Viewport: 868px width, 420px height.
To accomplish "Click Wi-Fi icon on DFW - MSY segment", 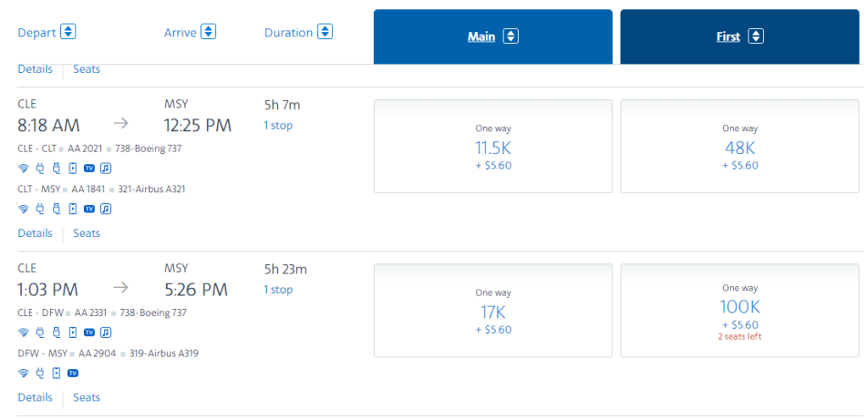I will [24, 373].
